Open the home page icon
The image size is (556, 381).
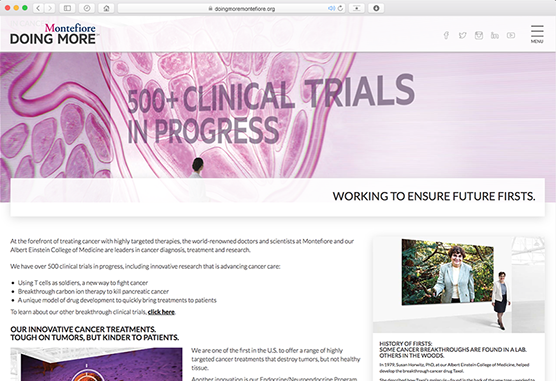pyautogui.click(x=106, y=8)
